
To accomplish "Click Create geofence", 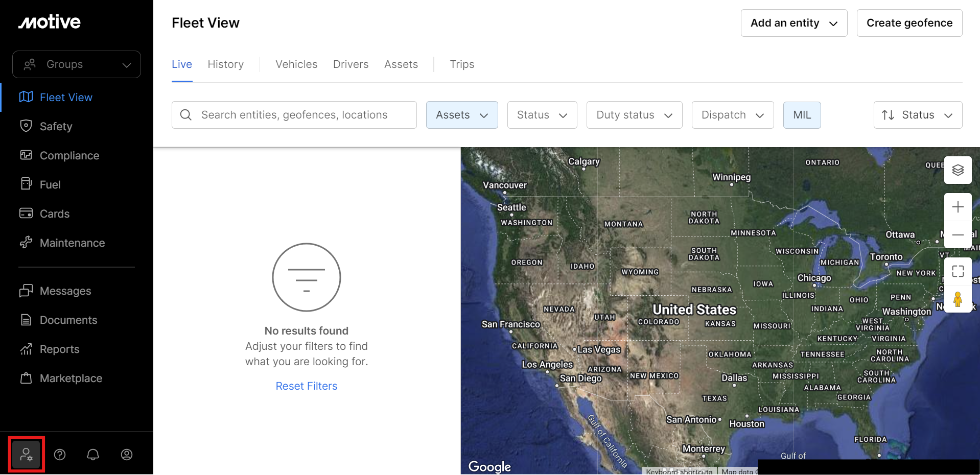I will point(909,23).
